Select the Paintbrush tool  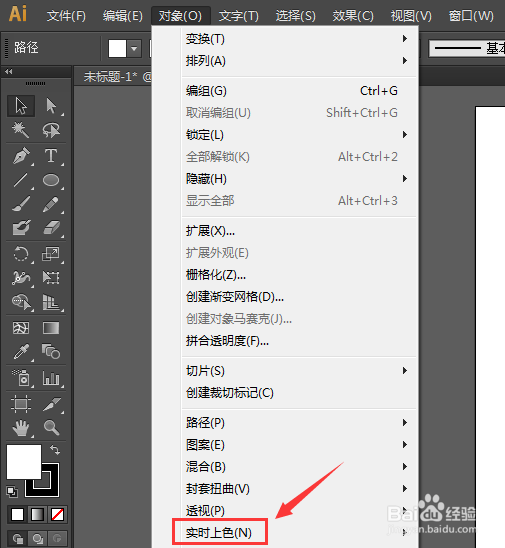coord(21,204)
